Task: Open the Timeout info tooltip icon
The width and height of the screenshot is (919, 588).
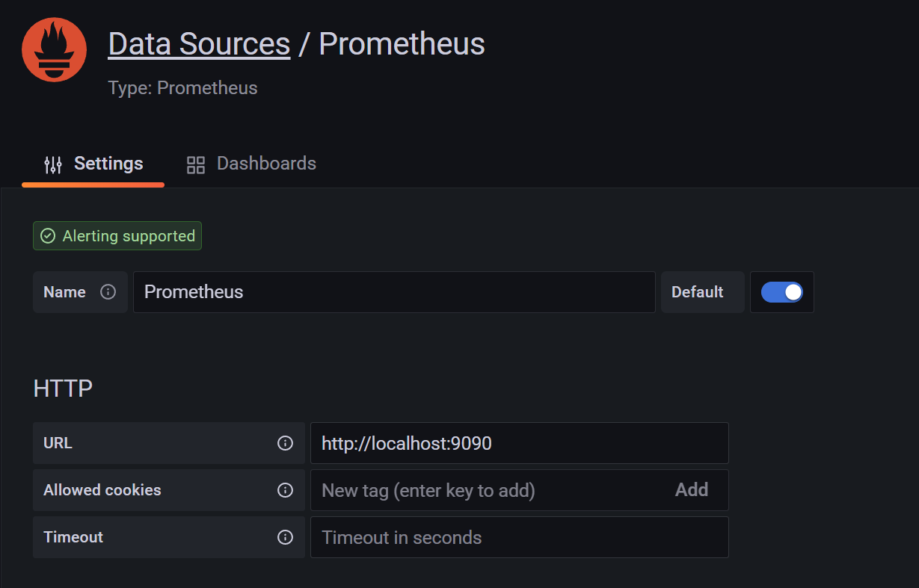Action: tap(285, 537)
